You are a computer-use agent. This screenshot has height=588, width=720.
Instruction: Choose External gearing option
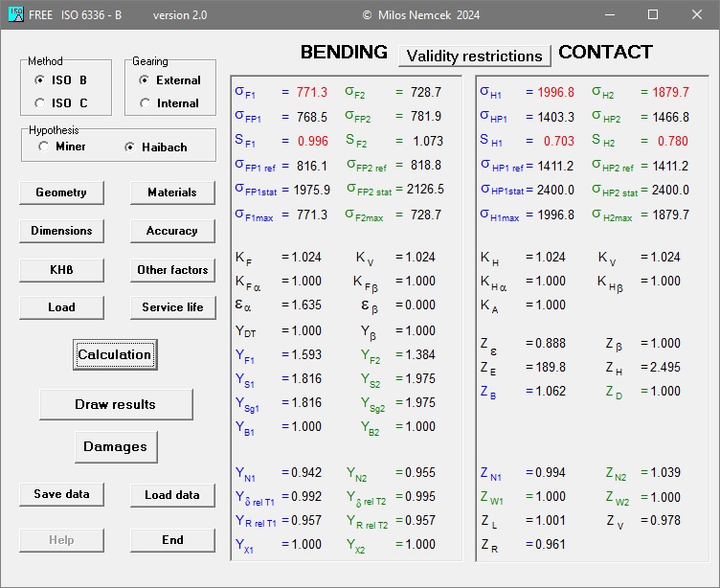169,79
